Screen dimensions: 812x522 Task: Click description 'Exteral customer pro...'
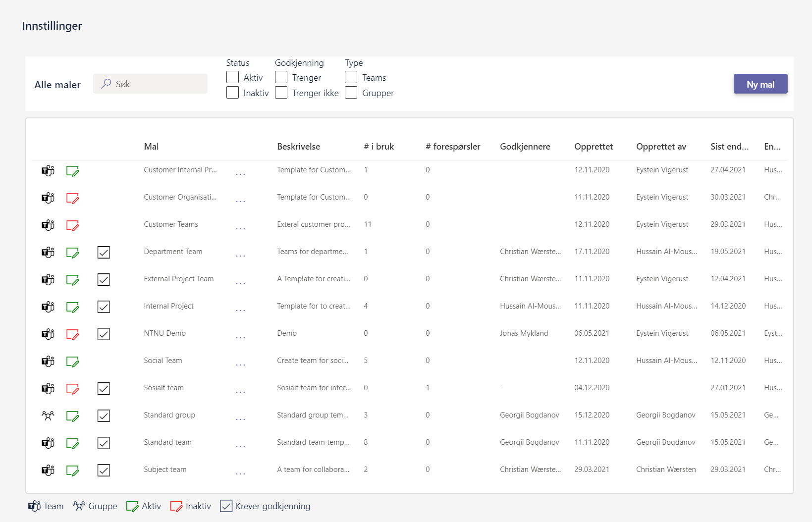(x=314, y=224)
